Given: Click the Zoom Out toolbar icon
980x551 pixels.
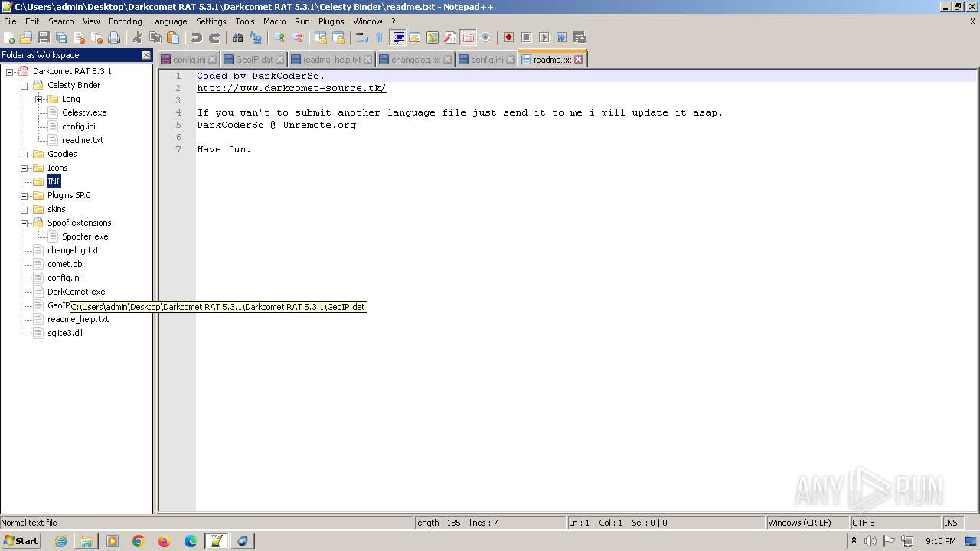Looking at the screenshot, I should [297, 37].
